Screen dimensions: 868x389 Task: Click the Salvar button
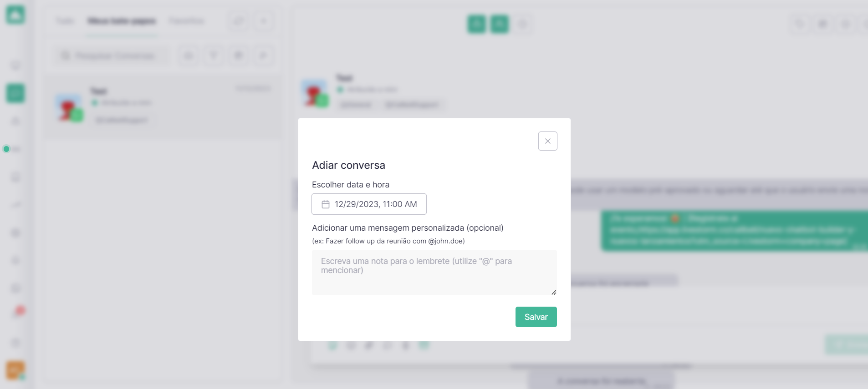tap(536, 317)
